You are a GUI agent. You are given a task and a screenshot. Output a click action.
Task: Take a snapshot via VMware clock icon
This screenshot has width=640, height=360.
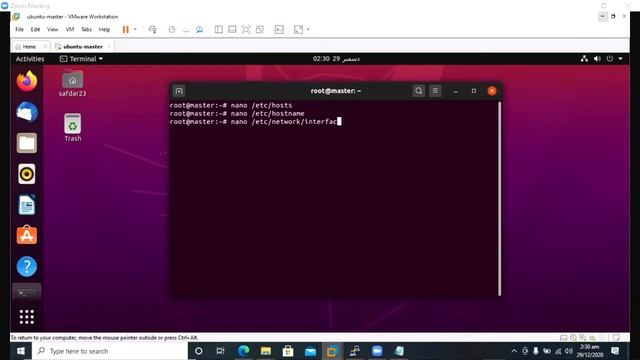coord(172,29)
